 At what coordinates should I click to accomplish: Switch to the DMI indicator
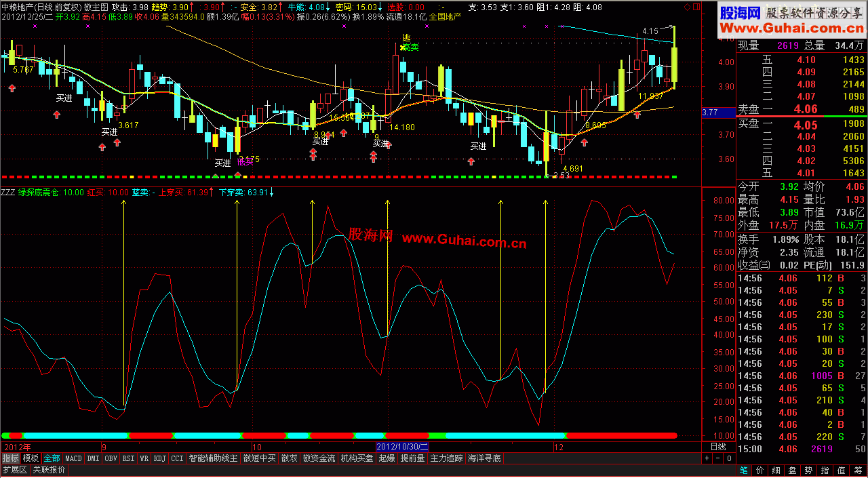[x=93, y=459]
